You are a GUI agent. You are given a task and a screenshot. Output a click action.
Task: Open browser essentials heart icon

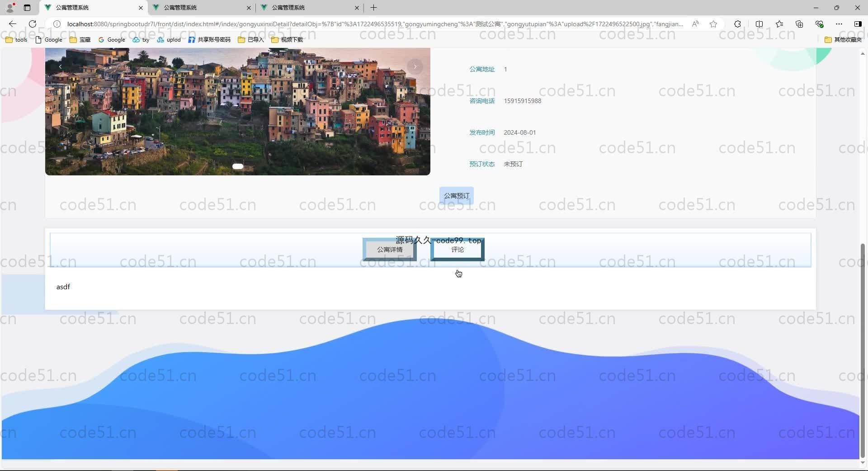point(819,24)
